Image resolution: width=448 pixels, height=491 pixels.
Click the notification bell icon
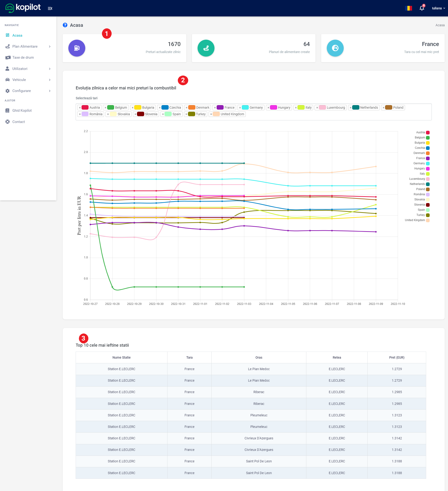(422, 8)
